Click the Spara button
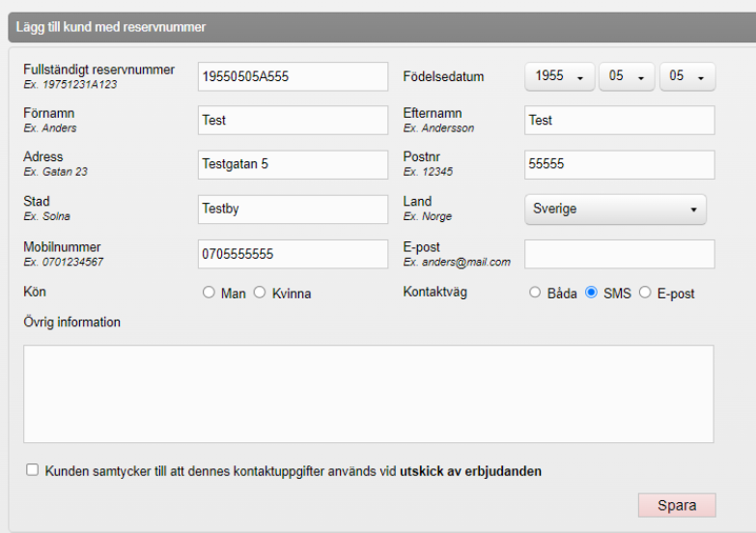Image resolution: width=756 pixels, height=533 pixels. pos(676,505)
